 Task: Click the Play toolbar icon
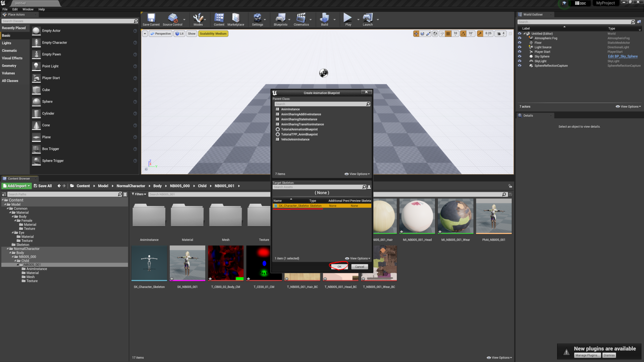click(348, 19)
